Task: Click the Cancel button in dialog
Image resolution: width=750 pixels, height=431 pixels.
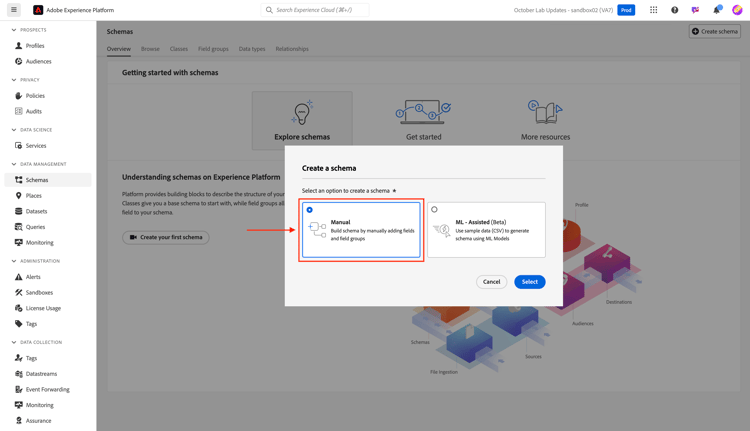Action: [x=491, y=282]
